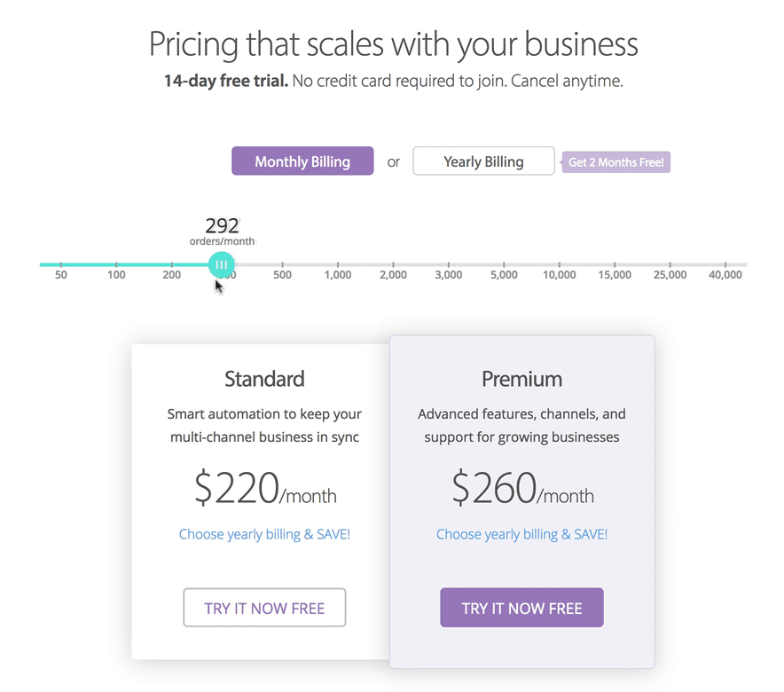Set slider to 500 orders mark
Viewport: 784px width, 692px height.
pyautogui.click(x=283, y=264)
